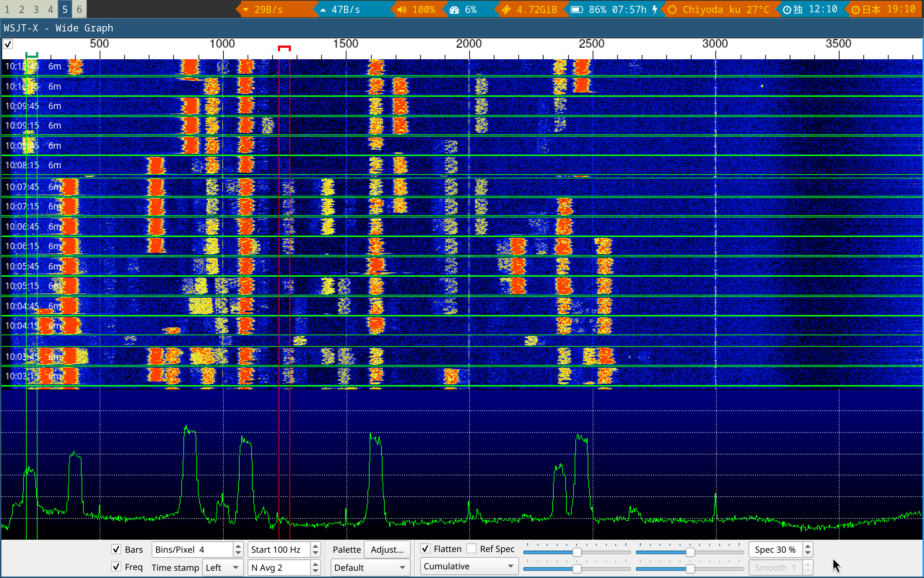Click the memory usage icon

(506, 9)
